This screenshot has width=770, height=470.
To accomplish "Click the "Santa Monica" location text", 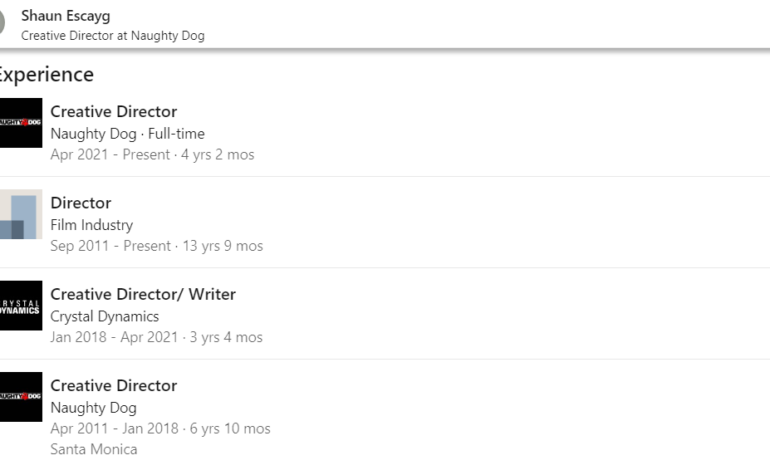I will tap(94, 450).
